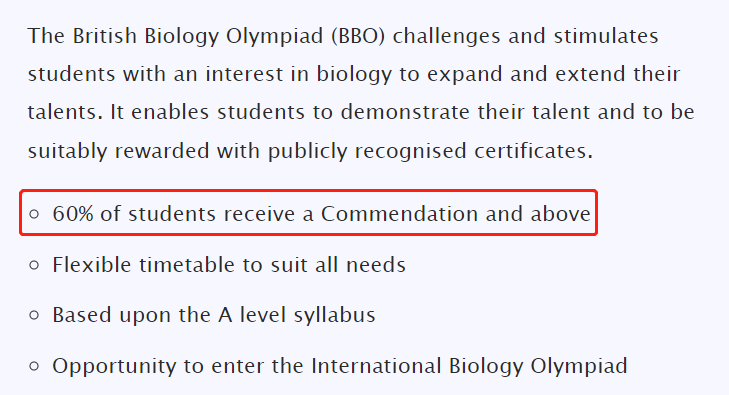The height and width of the screenshot is (395, 729).
Task: Click the "(BBO)" abbreviation in the paragraph
Action: tap(358, 36)
